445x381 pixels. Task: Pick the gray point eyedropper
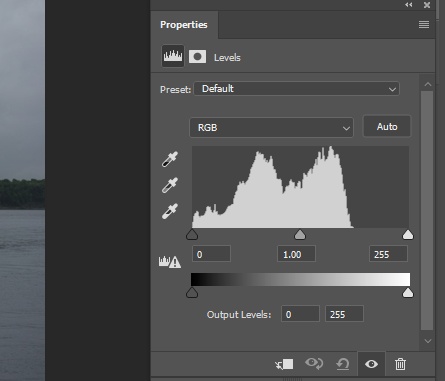click(x=170, y=185)
